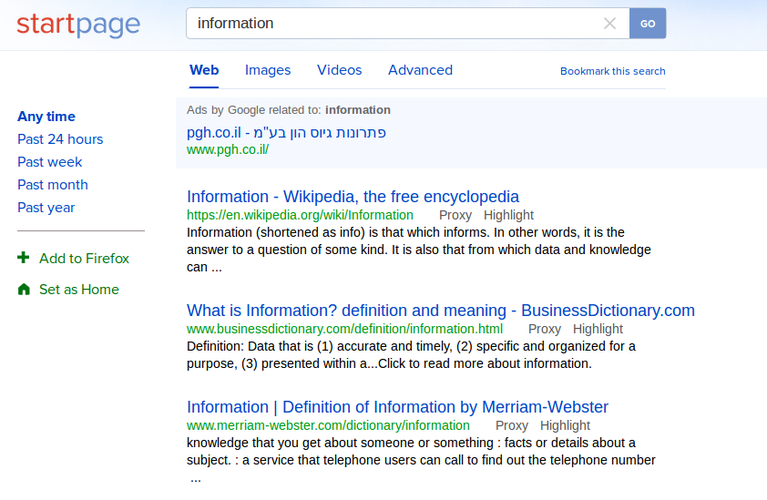Click the Add to Firefox link
This screenshot has height=500, width=767.
[84, 258]
